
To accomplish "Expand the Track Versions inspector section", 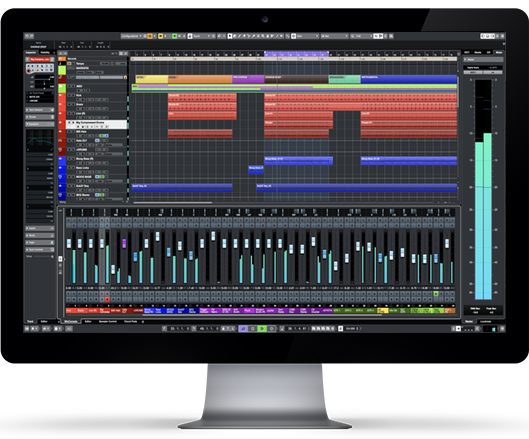I will pos(40,110).
